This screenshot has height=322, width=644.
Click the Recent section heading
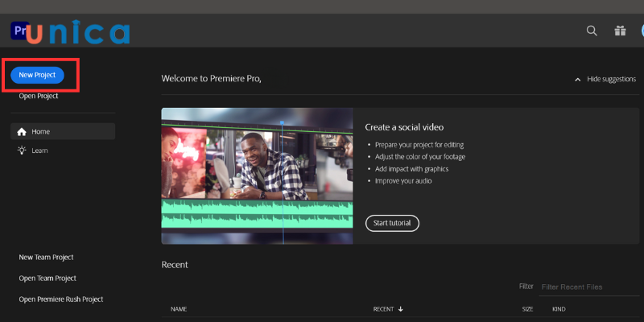[175, 265]
